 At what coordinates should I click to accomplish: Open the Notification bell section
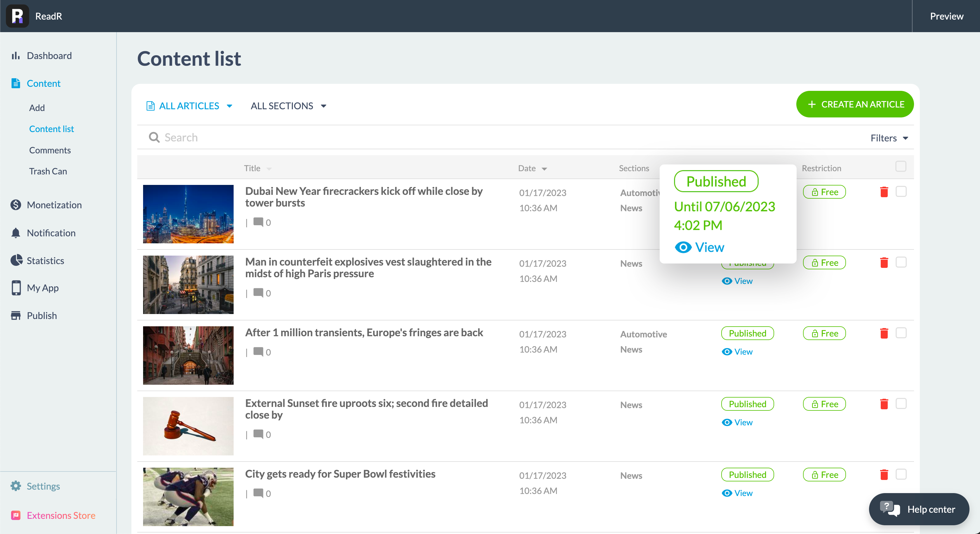(x=16, y=233)
